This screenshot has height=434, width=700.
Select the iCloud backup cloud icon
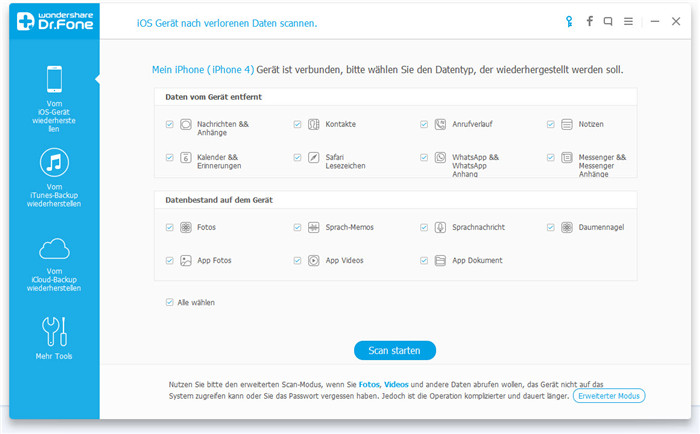click(54, 249)
